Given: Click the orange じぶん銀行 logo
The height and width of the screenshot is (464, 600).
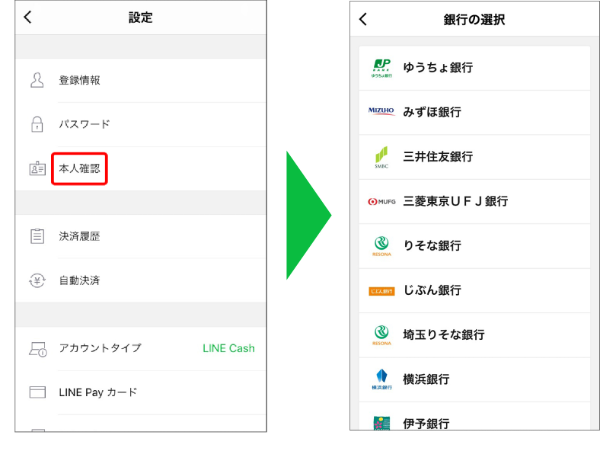Looking at the screenshot, I should pos(382,291).
